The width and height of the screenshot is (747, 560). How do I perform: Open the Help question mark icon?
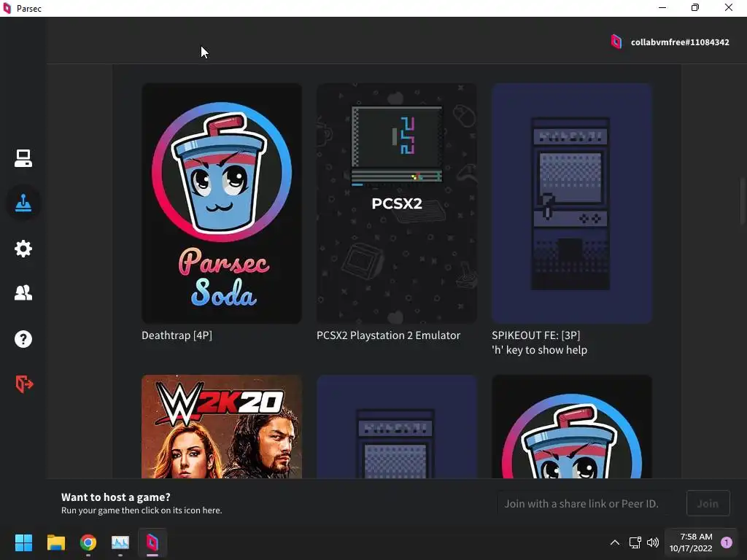[x=23, y=339]
